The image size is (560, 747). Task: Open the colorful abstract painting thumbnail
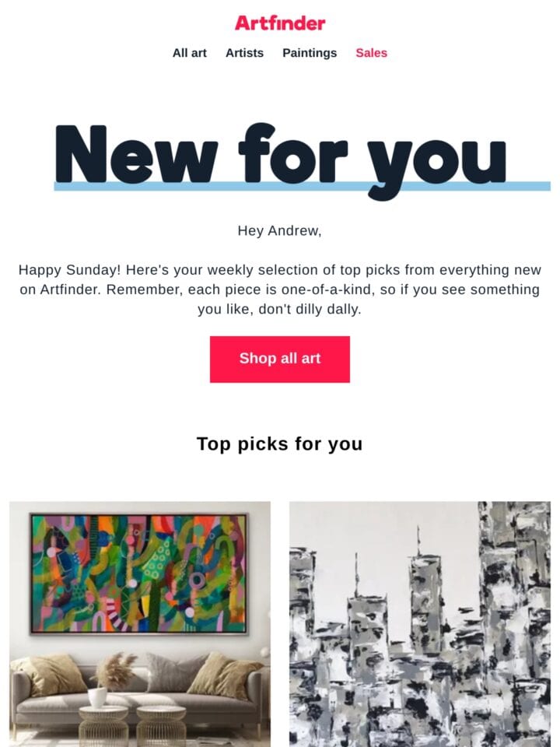140,624
